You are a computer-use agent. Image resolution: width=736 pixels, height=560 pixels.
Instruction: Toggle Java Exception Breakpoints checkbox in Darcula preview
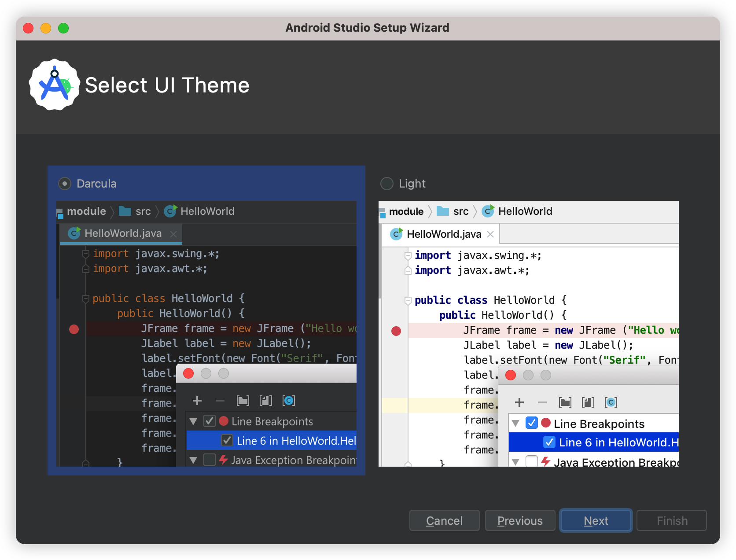click(x=210, y=460)
